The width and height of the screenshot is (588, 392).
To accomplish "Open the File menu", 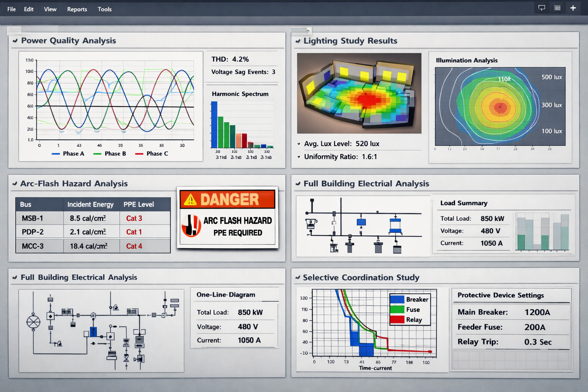I will pos(11,9).
